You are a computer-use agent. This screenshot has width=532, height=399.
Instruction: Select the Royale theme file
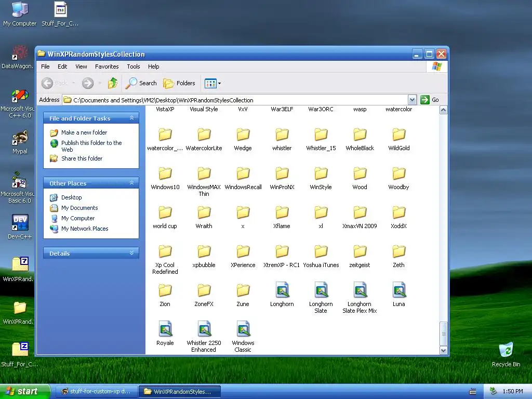(x=165, y=334)
